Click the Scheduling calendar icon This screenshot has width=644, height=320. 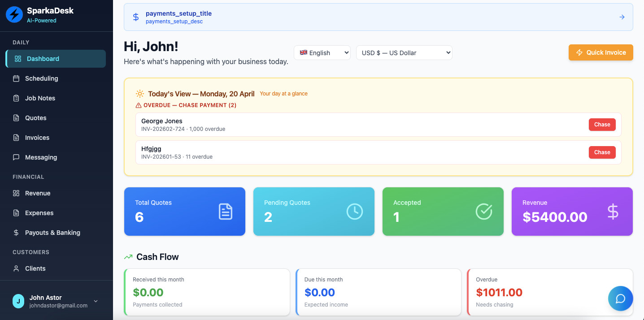(x=16, y=78)
